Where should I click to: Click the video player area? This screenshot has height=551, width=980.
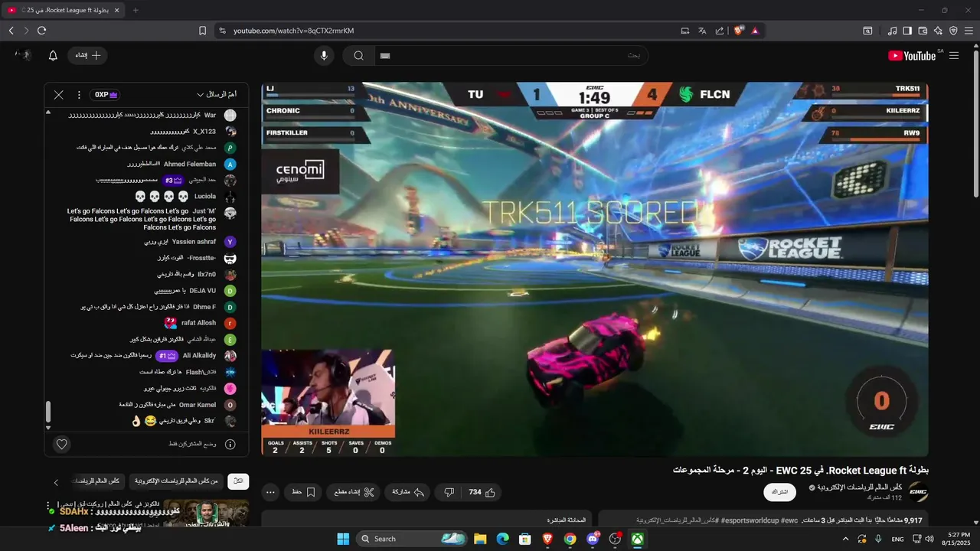point(595,269)
